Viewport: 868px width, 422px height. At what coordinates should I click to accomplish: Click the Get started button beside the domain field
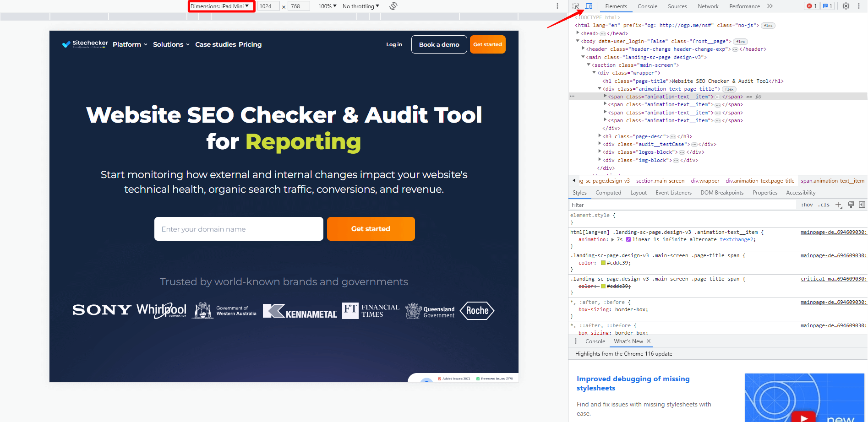pyautogui.click(x=371, y=229)
